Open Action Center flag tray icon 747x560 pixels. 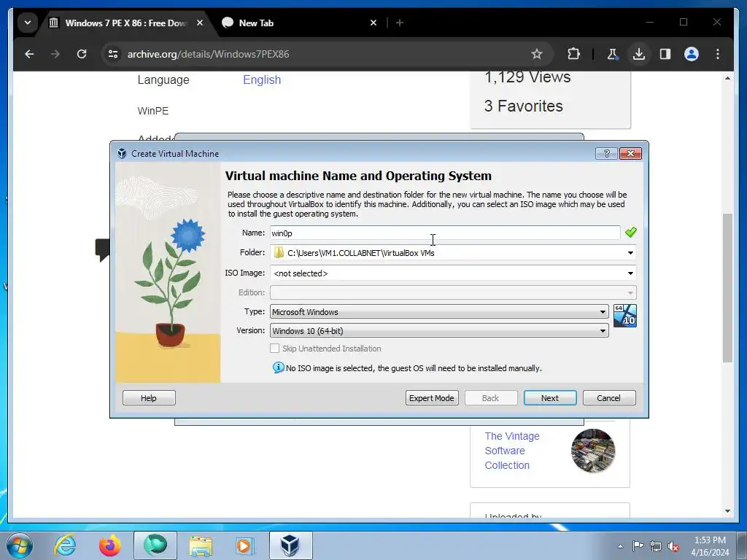638,546
